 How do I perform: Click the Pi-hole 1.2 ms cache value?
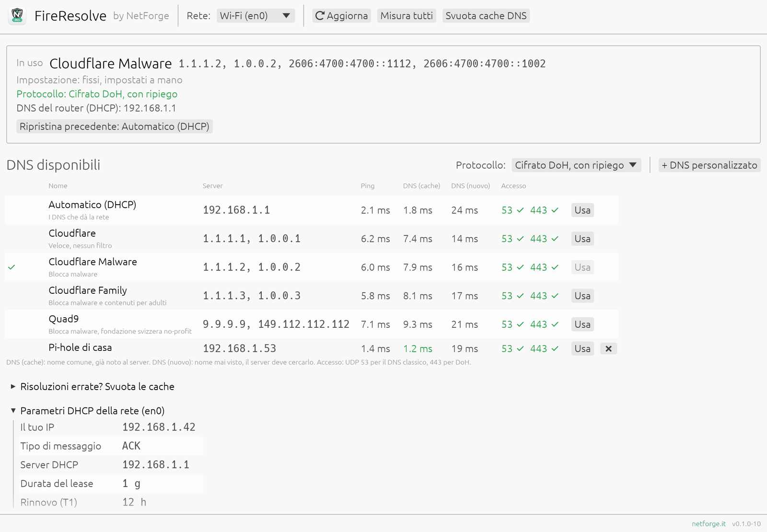[x=418, y=349]
